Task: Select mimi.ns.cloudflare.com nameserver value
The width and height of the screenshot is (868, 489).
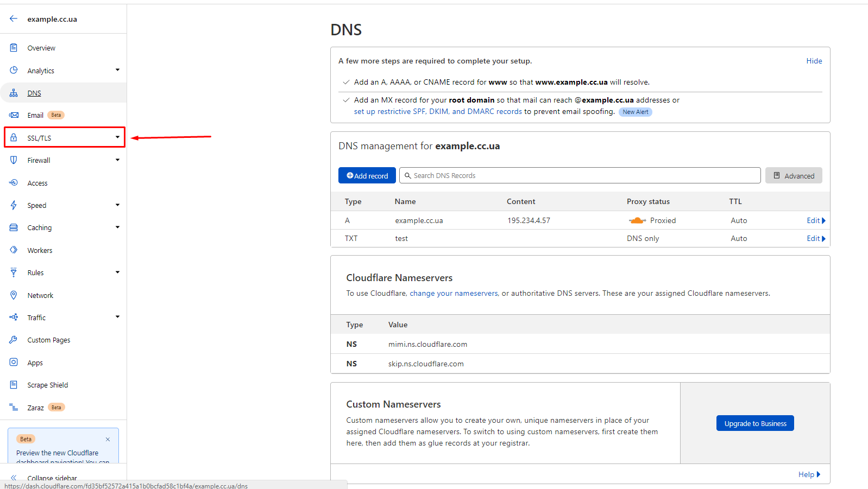Action: pos(427,344)
